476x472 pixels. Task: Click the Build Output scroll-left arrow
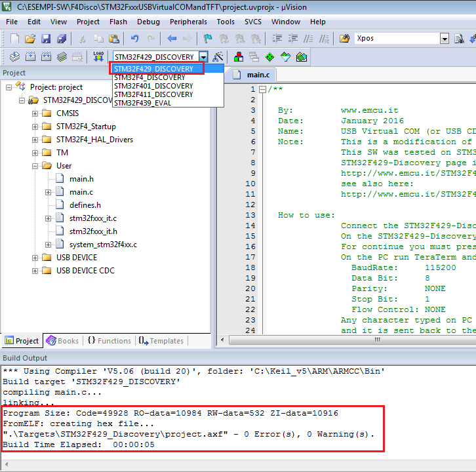(7, 464)
